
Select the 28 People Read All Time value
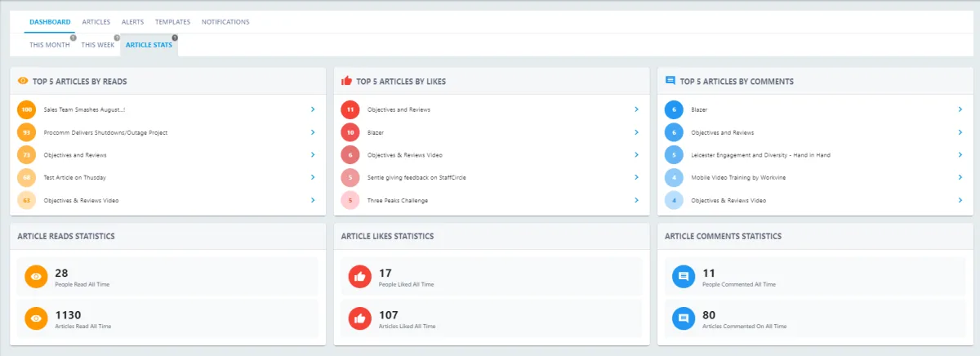[61, 273]
